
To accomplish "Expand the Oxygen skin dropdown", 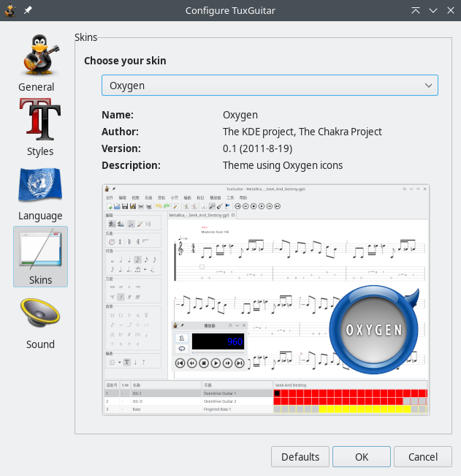I will (x=270, y=86).
